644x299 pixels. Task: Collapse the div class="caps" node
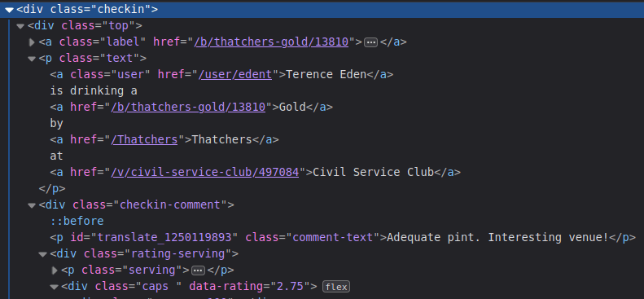click(x=55, y=287)
